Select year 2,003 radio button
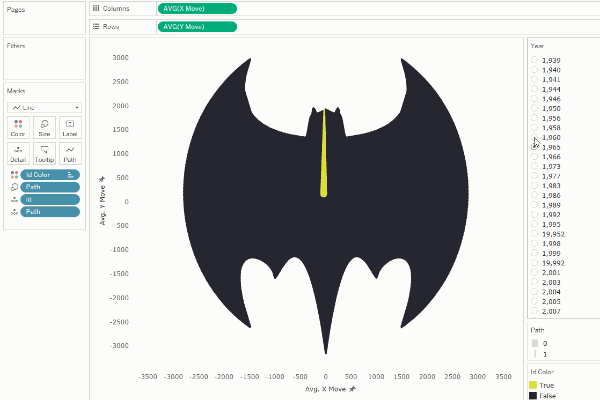 pyautogui.click(x=535, y=282)
